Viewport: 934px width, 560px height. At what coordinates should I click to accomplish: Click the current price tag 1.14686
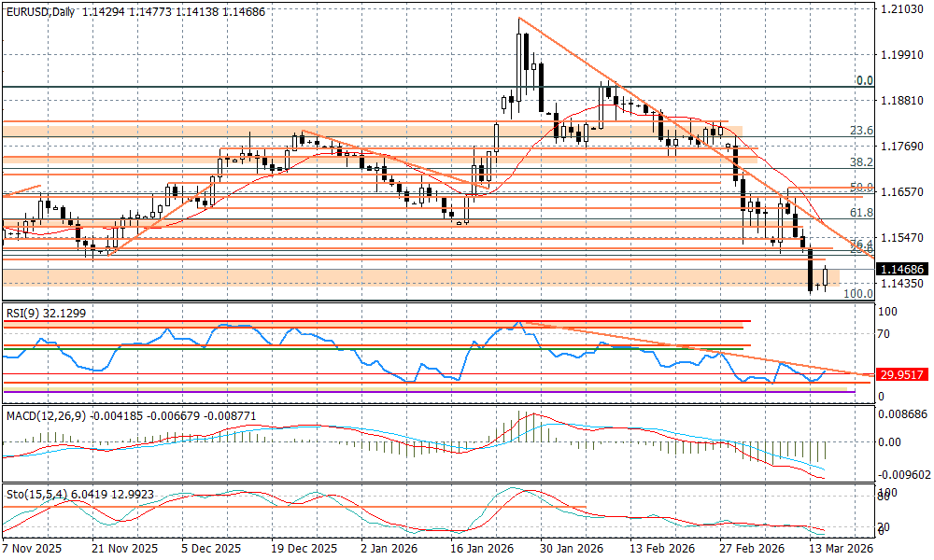[x=902, y=269]
